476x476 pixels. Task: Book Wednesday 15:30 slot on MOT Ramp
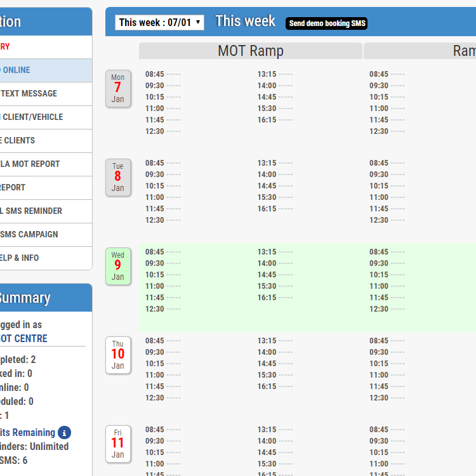(x=275, y=286)
